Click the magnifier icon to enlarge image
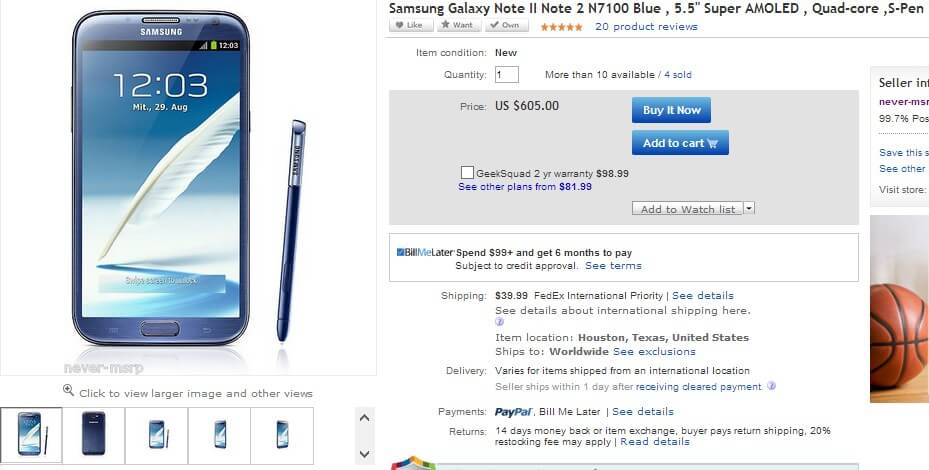 coord(68,391)
